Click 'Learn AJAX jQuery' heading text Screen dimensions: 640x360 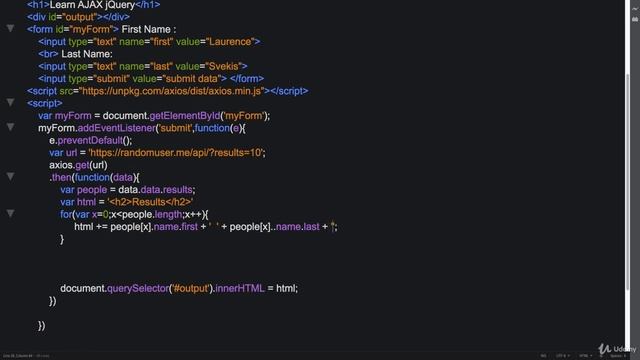coord(92,5)
